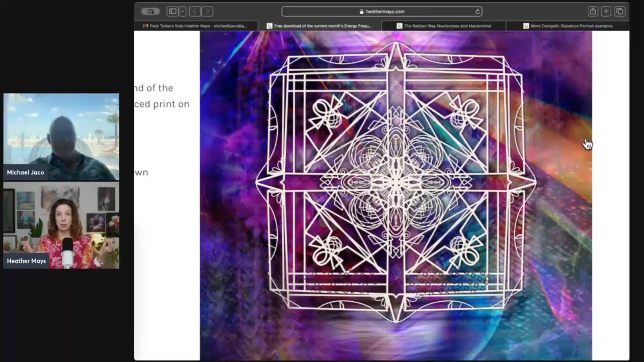Image resolution: width=644 pixels, height=362 pixels.
Task: Click the Michael Jaco name label
Action: pos(26,172)
